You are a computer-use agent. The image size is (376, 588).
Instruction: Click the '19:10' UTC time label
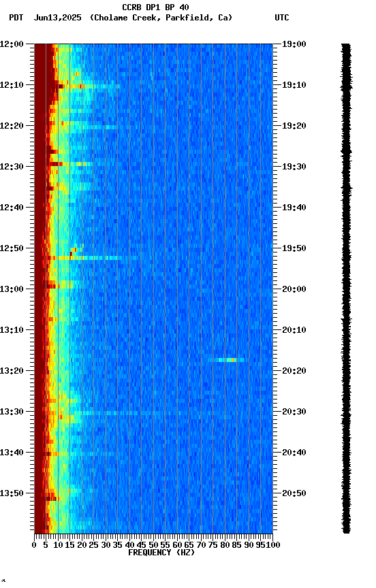click(x=294, y=85)
